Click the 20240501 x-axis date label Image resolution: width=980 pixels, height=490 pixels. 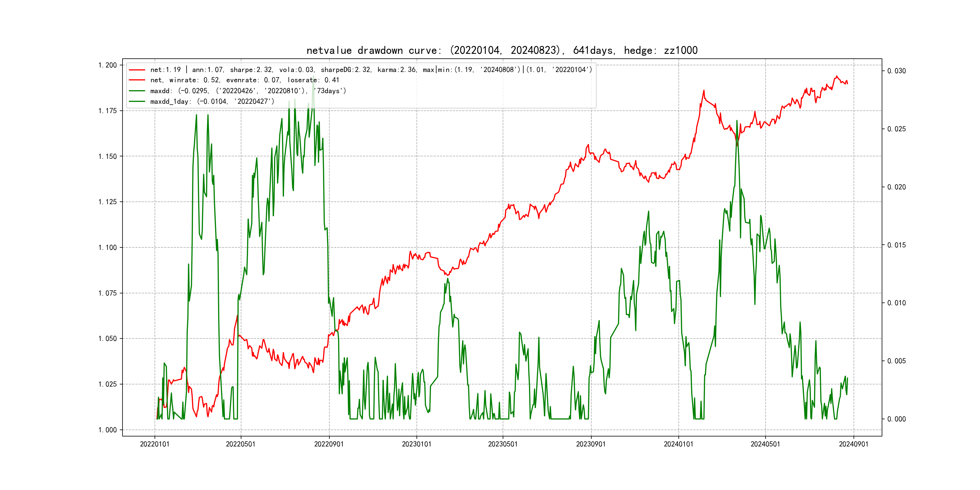coord(765,444)
